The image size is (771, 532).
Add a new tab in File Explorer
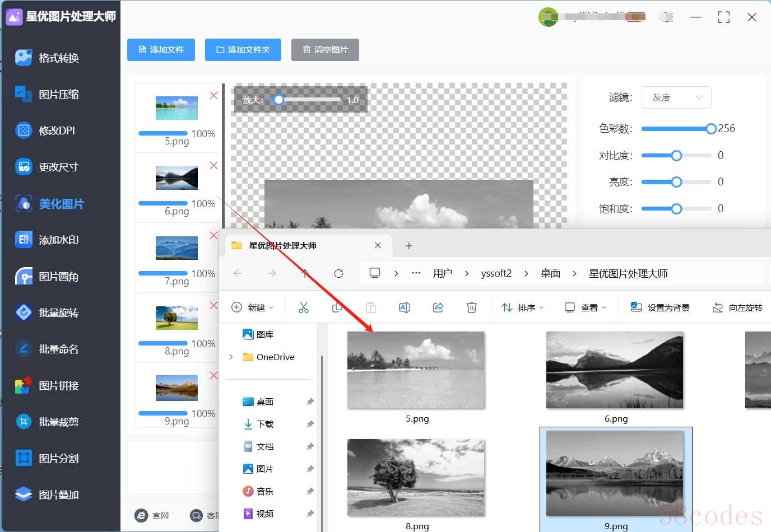pyautogui.click(x=409, y=246)
